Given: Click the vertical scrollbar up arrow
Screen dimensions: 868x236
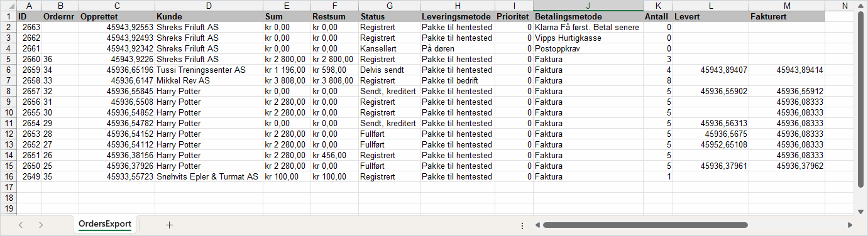Looking at the screenshot, I should coord(861,6).
